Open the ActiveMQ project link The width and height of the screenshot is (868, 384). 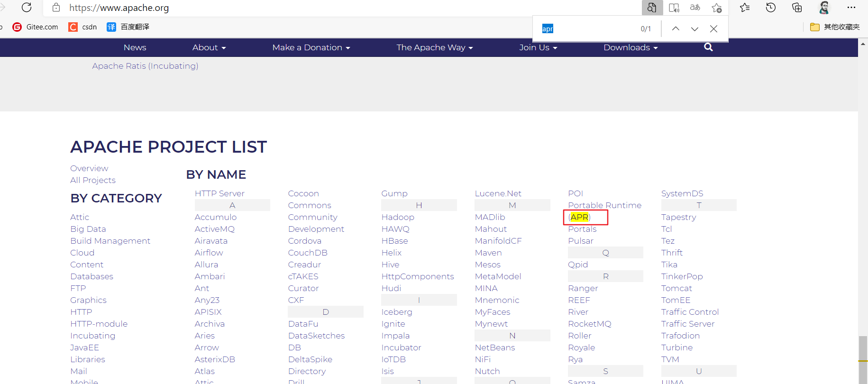pyautogui.click(x=215, y=229)
